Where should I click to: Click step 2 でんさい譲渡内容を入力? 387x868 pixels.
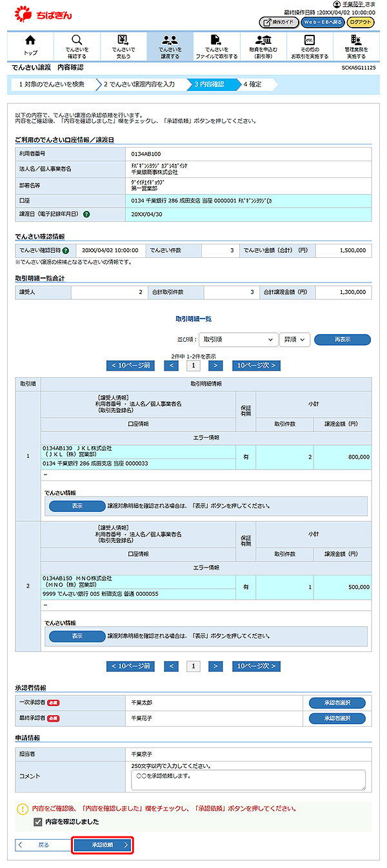click(x=138, y=84)
